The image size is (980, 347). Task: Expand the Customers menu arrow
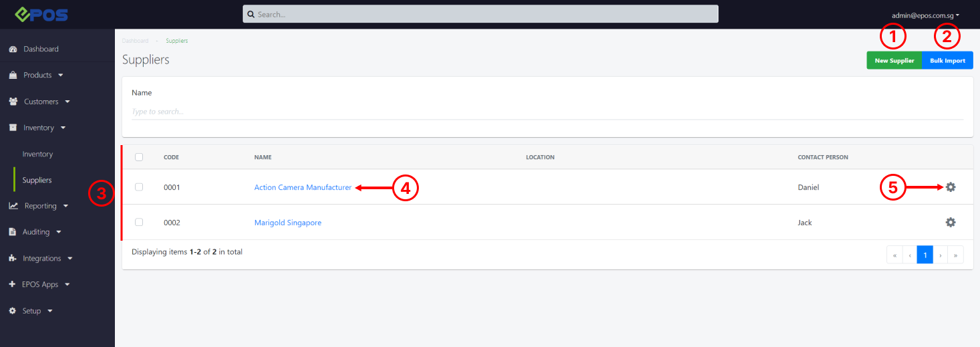pos(67,102)
